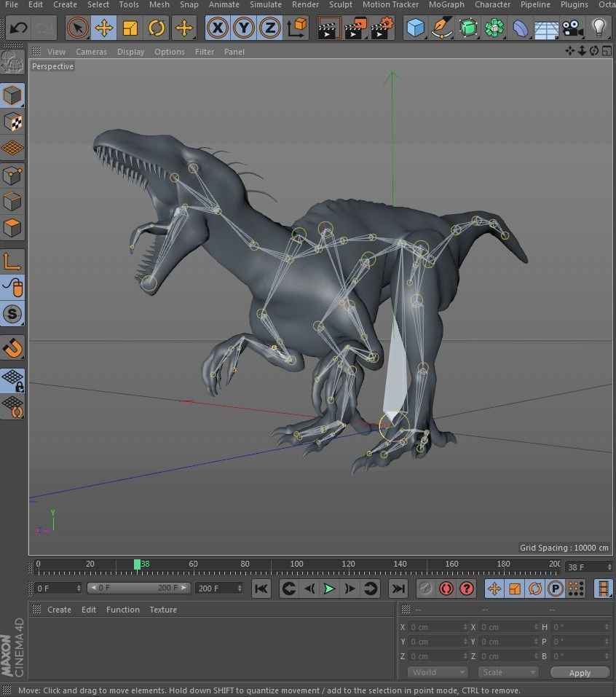Image resolution: width=616 pixels, height=697 pixels.
Task: Open viewport Cameras menu
Action: (x=91, y=52)
